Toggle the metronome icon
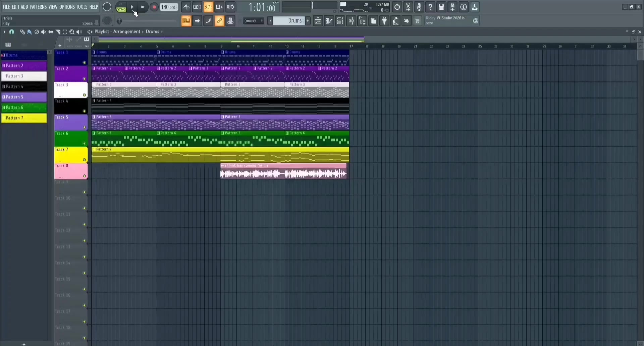 186,7
